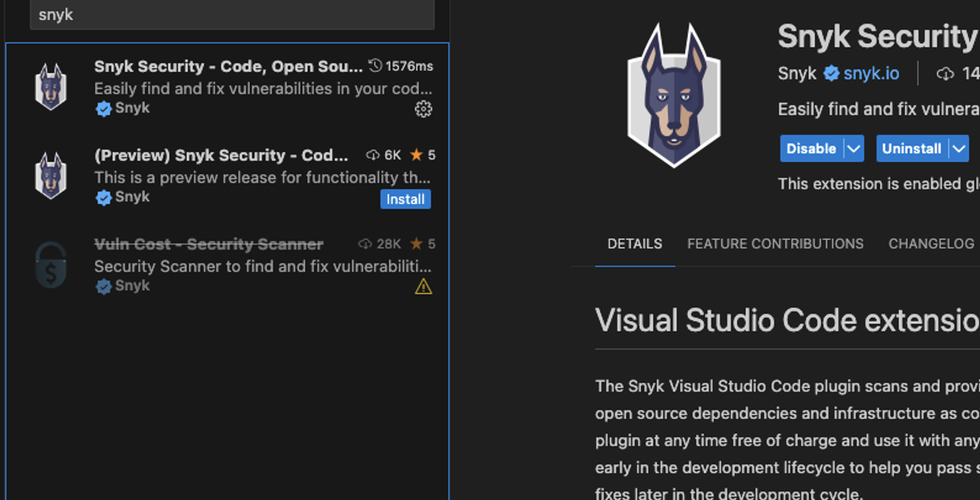The height and width of the screenshot is (500, 980).
Task: Click verified badge on Snyk Security row
Action: [x=103, y=108]
